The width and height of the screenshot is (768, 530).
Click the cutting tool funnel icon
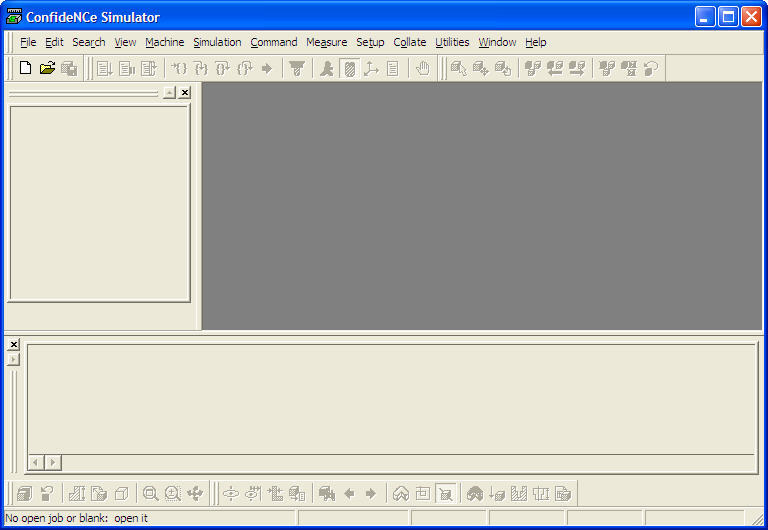click(x=297, y=68)
